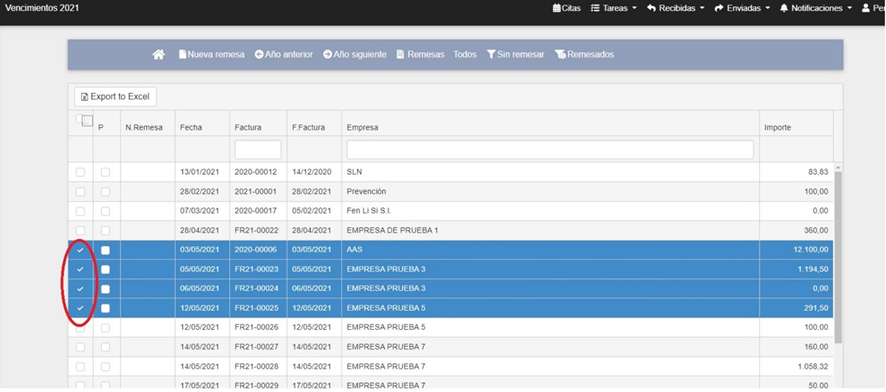Uncheck selection checkbox for FR21-00024 row

80,289
